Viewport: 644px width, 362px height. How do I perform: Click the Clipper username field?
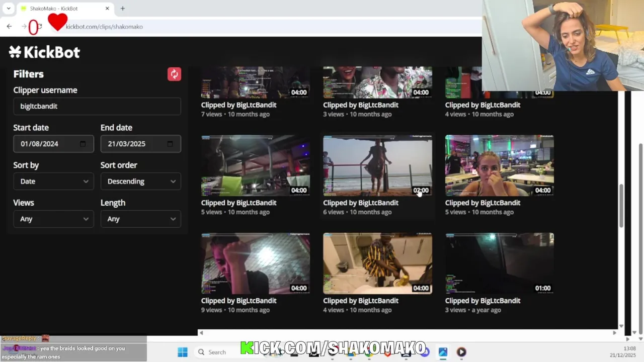coord(97,106)
